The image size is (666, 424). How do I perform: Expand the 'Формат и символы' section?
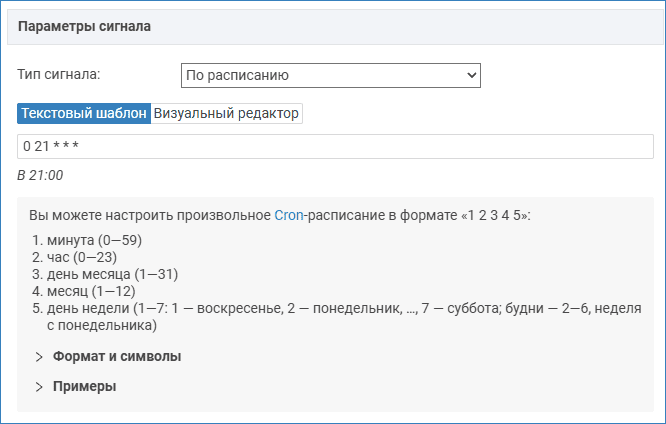(117, 356)
